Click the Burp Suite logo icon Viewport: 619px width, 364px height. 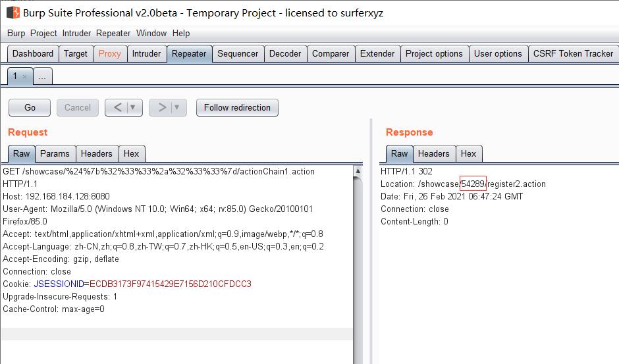pos(13,13)
